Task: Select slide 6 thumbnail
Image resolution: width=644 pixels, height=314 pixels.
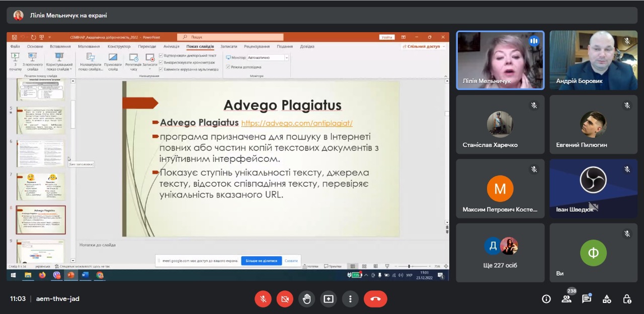Action: [41, 153]
